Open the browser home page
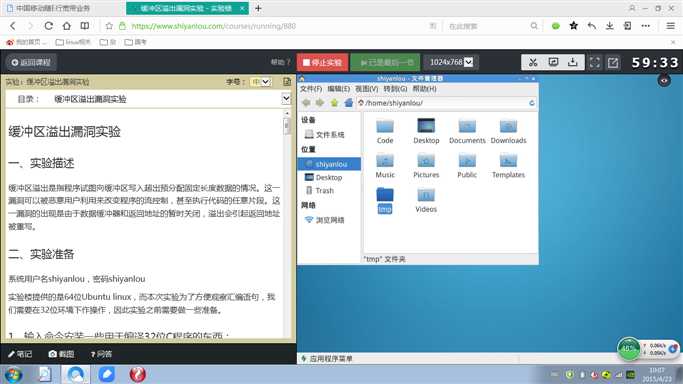 pos(67,26)
